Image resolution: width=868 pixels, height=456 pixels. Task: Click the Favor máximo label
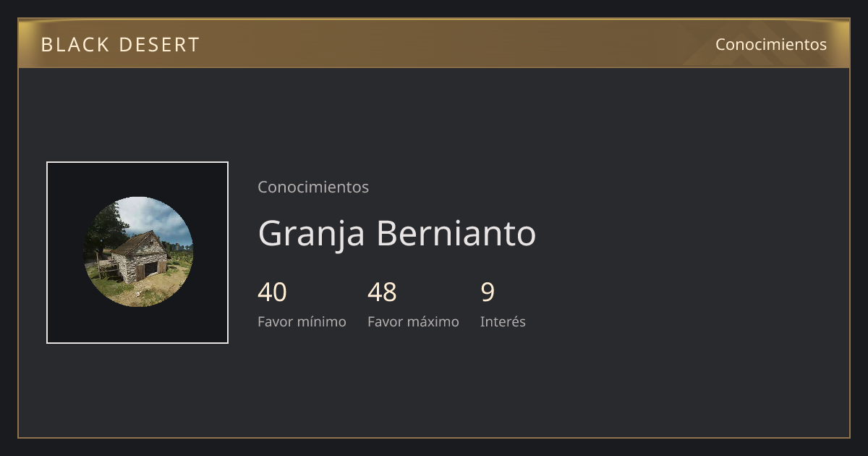(x=413, y=321)
